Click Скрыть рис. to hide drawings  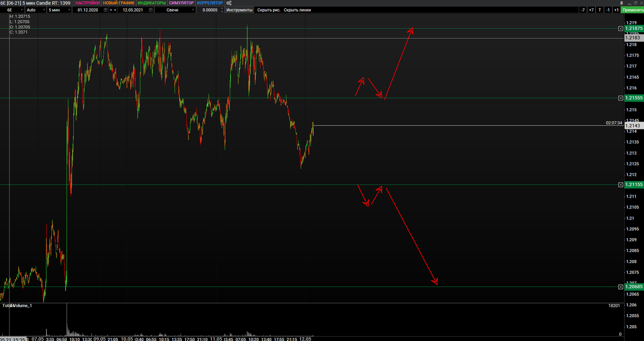[x=269, y=10]
